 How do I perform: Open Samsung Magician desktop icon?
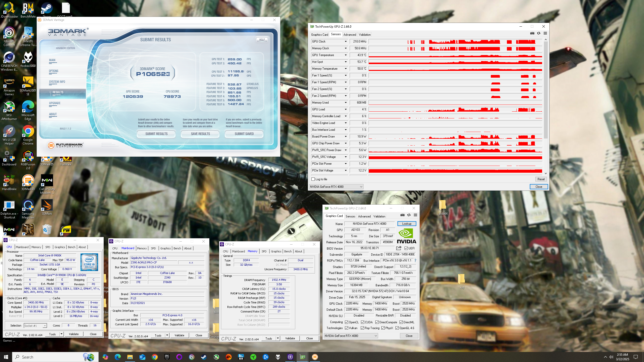coord(28,209)
